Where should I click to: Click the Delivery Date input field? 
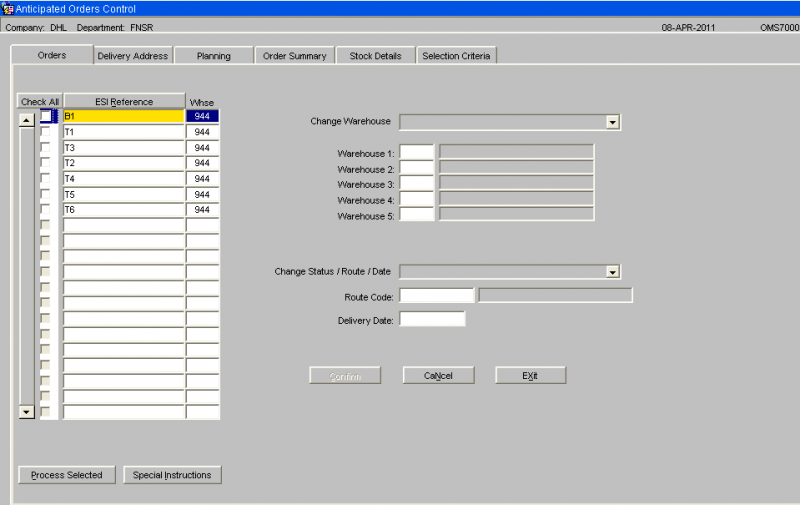432,319
